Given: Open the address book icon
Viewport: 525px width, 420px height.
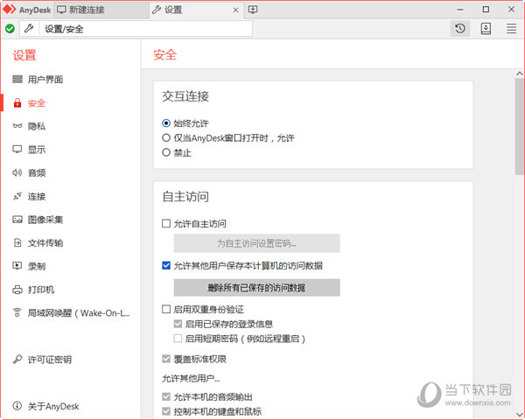Looking at the screenshot, I should click(x=486, y=29).
